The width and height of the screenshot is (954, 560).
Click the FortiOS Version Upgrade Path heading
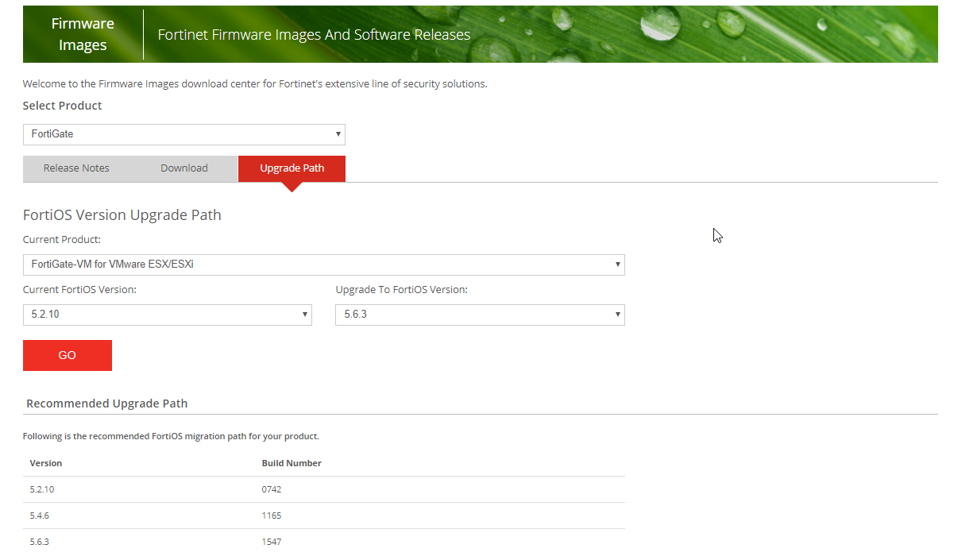tap(122, 215)
